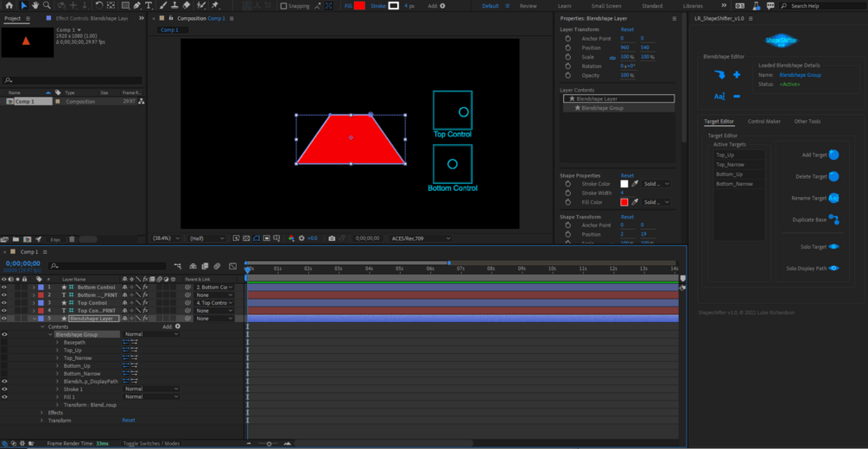Open Blendshape Group blend mode Normal dropdown

tap(151, 334)
